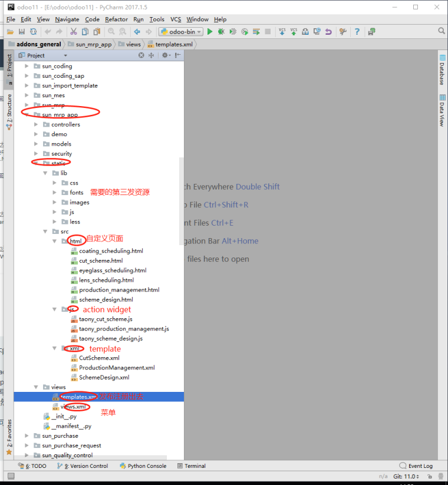This screenshot has width=448, height=485.
Task: Click the Profile run icon
Action: tap(245, 32)
